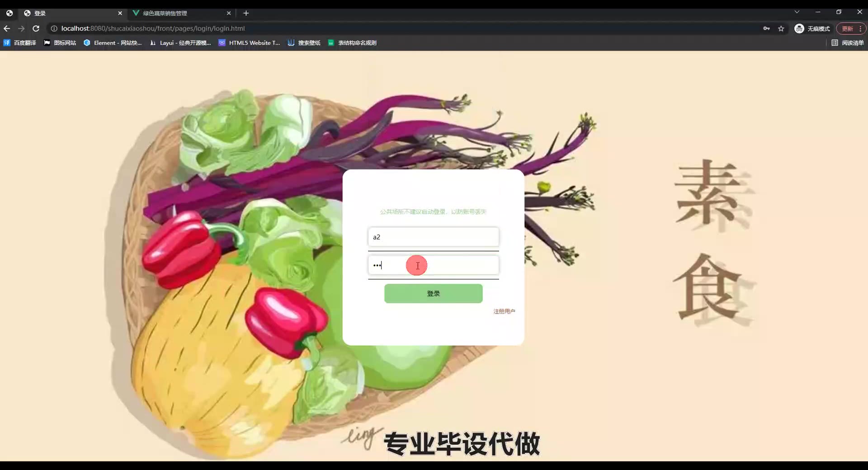Open the saved password key icon
This screenshot has width=868, height=470.
coord(766,28)
